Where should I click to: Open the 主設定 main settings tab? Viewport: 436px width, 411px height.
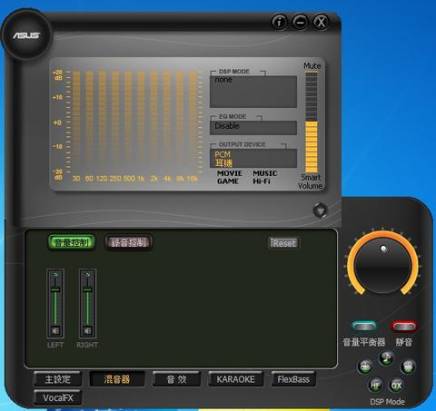coord(58,379)
